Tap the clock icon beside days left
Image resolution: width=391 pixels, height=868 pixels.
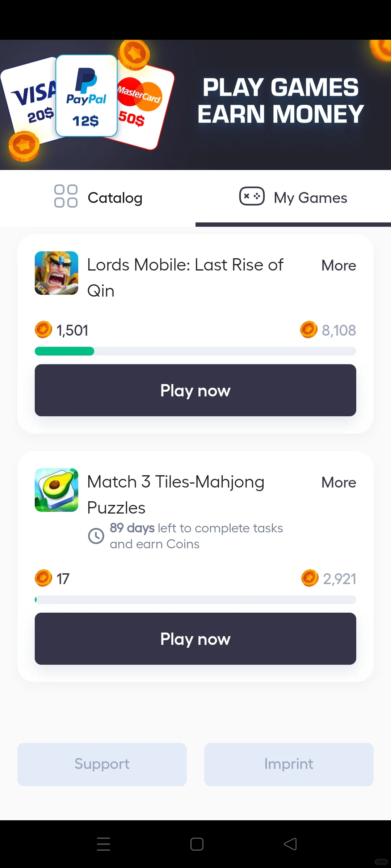coord(96,536)
